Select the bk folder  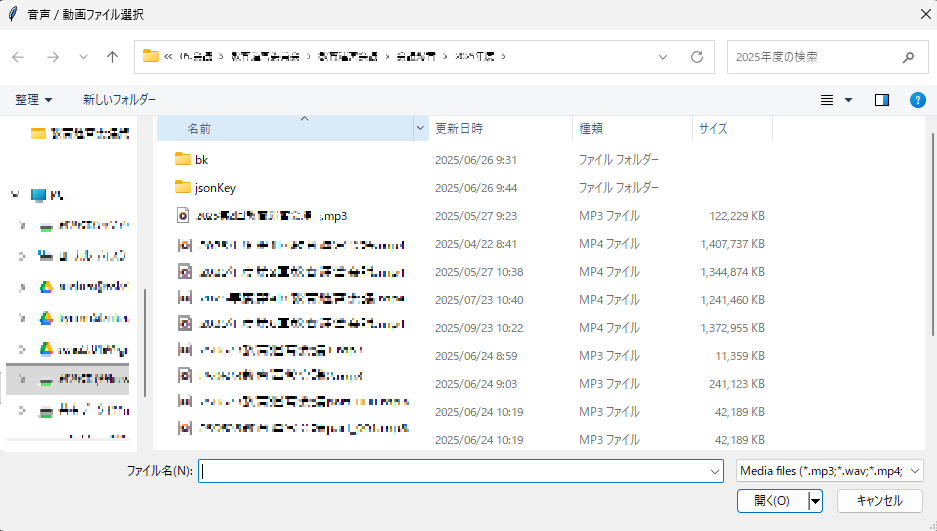coord(201,159)
